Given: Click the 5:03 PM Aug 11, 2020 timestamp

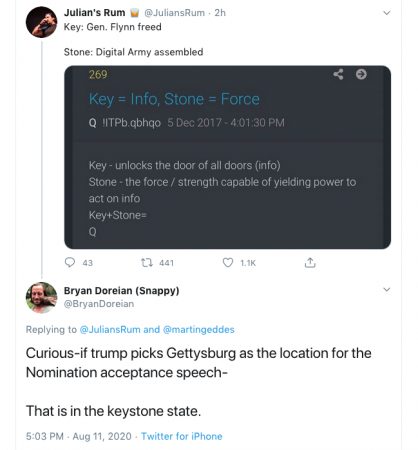Looking at the screenshot, I should [x=79, y=436].
